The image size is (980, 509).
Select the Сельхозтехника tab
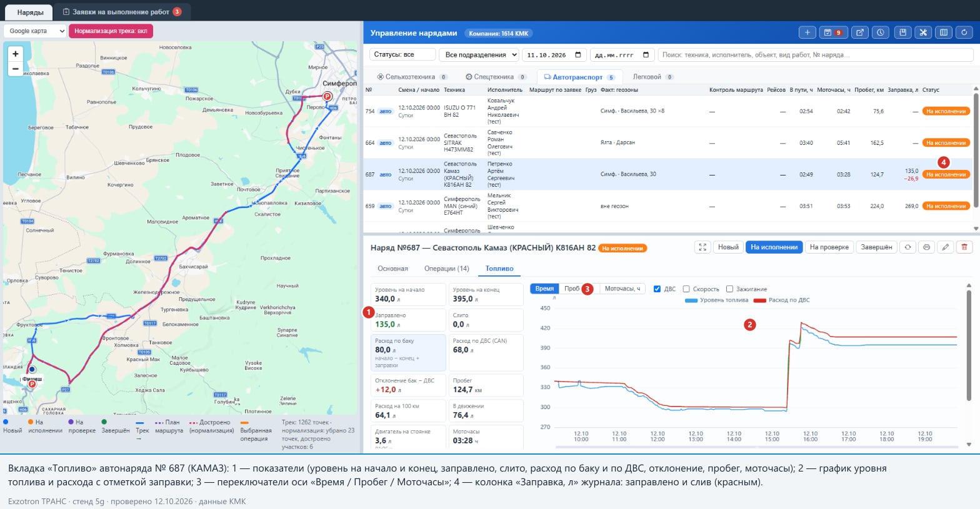pyautogui.click(x=412, y=77)
